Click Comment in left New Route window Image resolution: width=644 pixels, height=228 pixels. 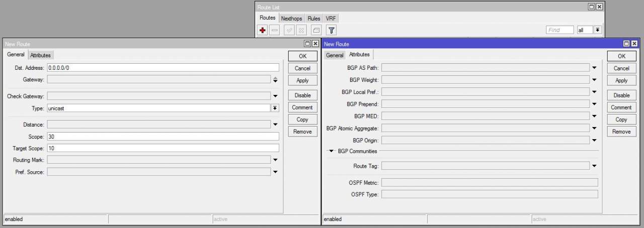tap(302, 107)
